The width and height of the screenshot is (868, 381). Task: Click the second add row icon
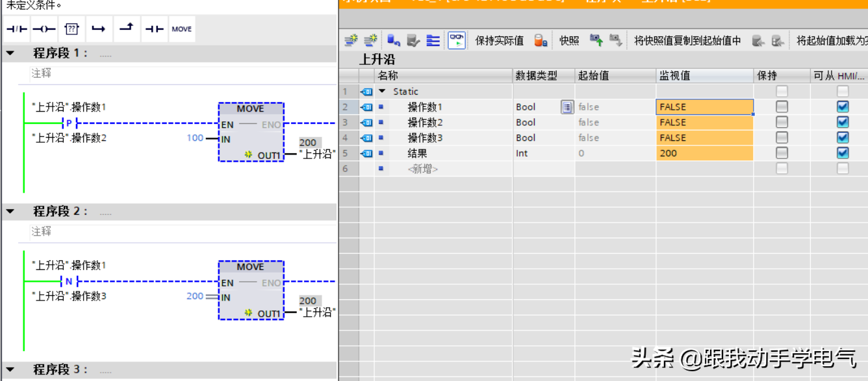[x=370, y=40]
